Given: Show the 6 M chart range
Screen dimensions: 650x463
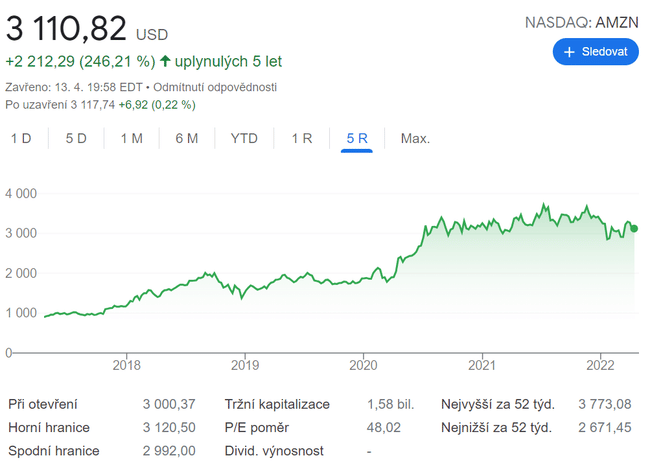Looking at the screenshot, I should point(186,138).
